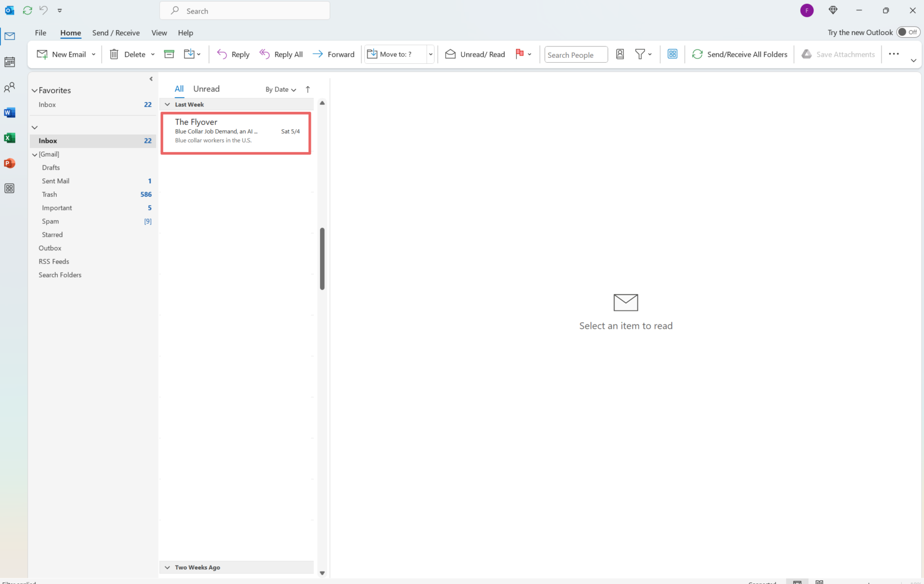Screen dimensions: 924x584
Task: Click the Reply button
Action: tap(233, 54)
